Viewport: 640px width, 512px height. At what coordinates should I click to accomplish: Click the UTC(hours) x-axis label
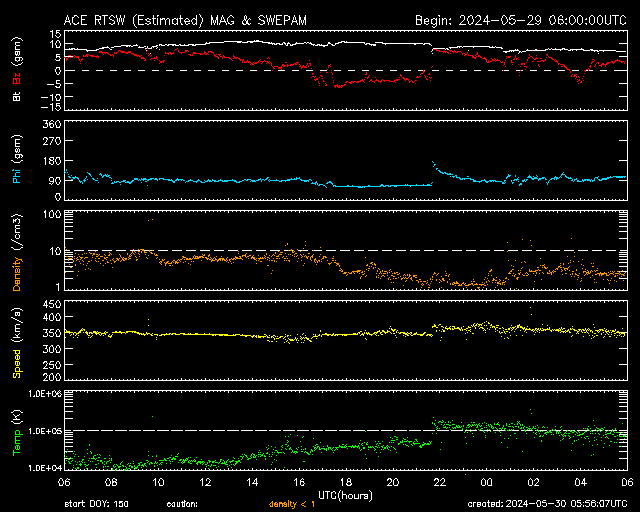pos(346,493)
